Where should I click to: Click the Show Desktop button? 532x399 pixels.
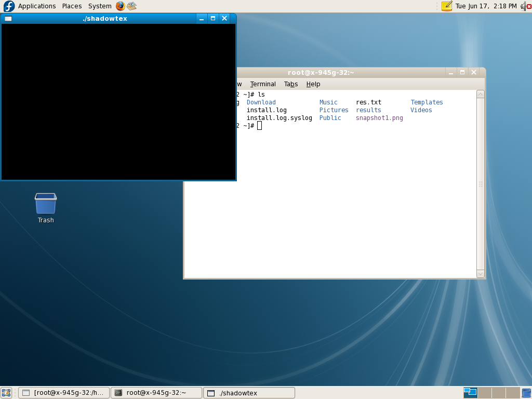click(x=6, y=393)
